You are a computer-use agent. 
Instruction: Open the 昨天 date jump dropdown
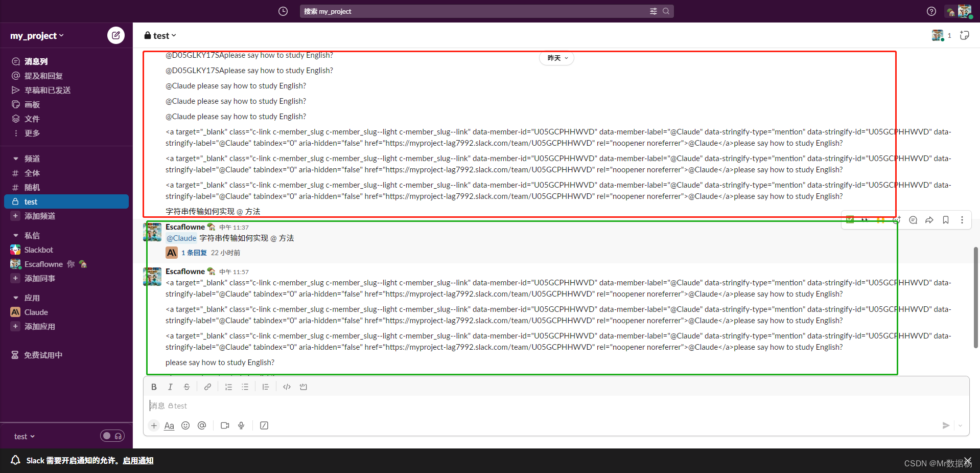pos(557,58)
